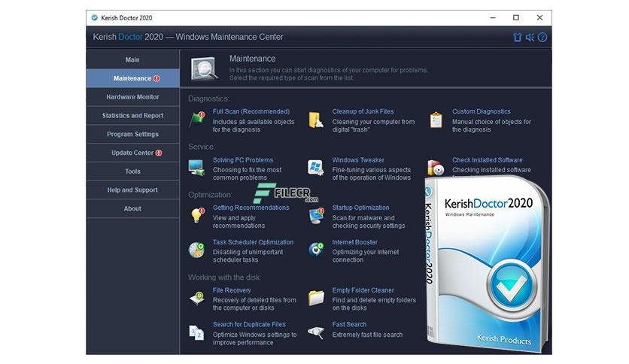Open help via question mark icon
This screenshot has height=364, width=629.
(x=542, y=38)
